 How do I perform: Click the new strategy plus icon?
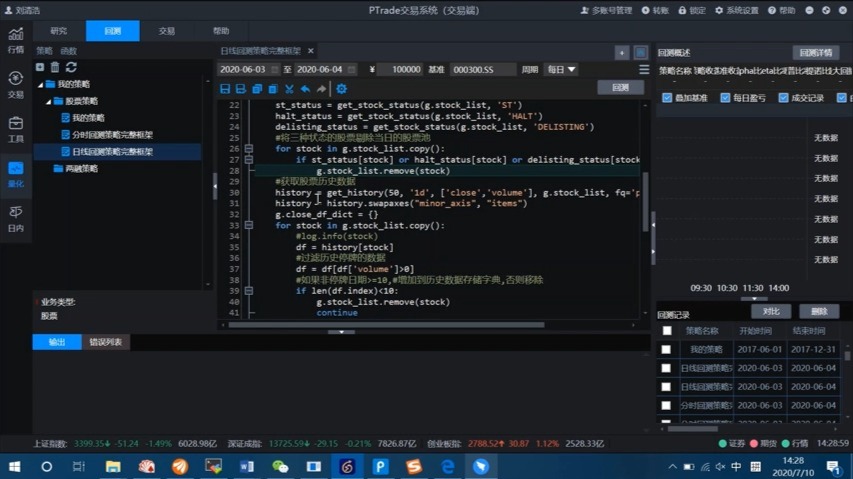coord(40,67)
